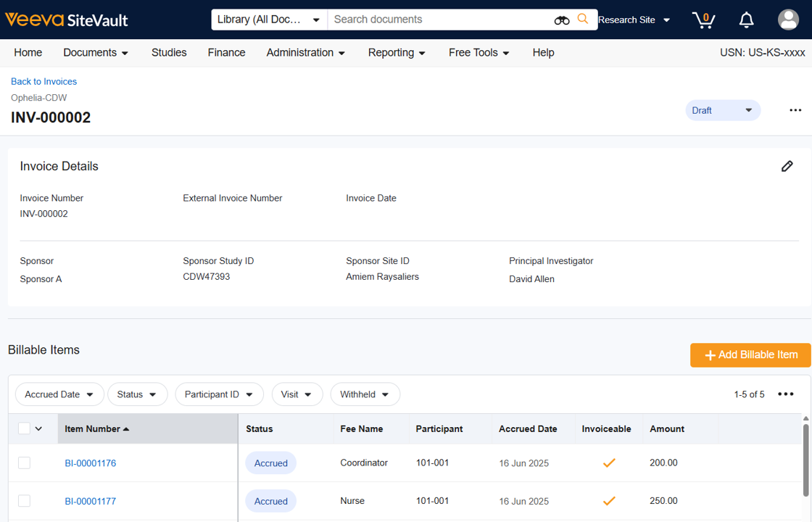The height and width of the screenshot is (522, 812).
Task: Click the orange magnifier search icon
Action: (x=583, y=20)
